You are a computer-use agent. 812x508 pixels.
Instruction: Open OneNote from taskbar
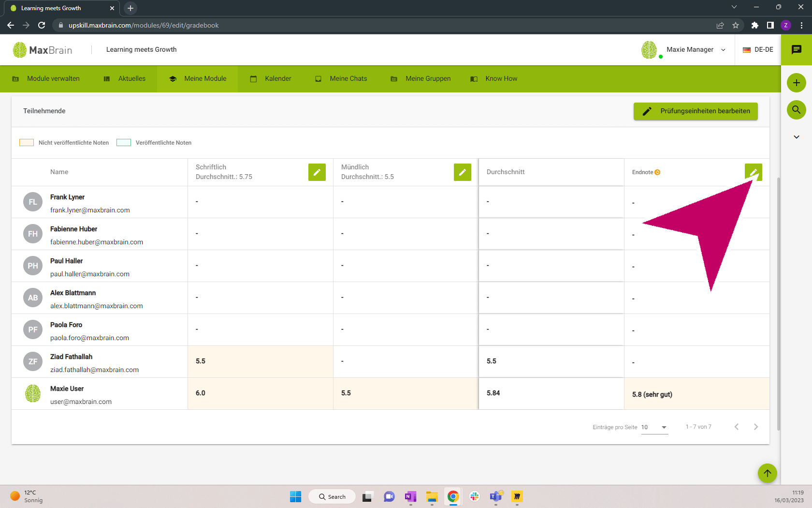(411, 496)
